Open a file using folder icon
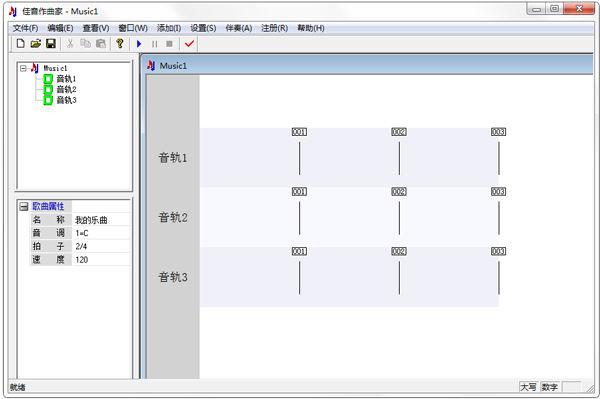This screenshot has height=399, width=600. (36, 44)
